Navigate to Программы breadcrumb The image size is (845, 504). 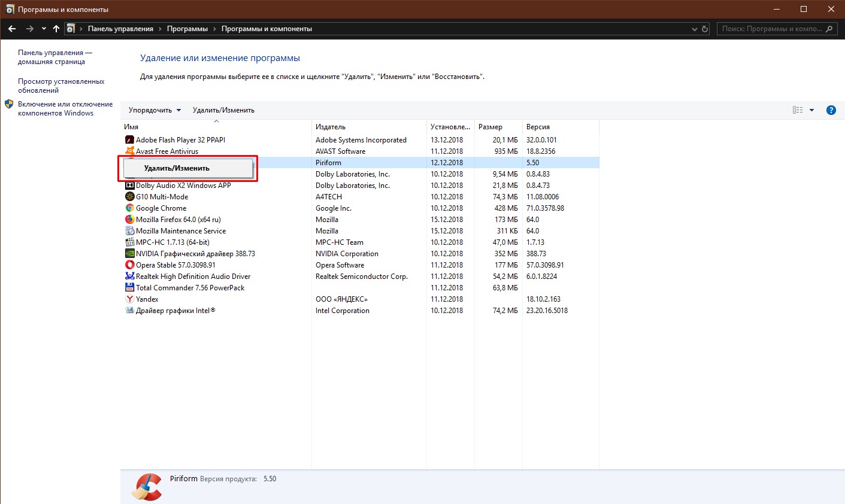[187, 29]
